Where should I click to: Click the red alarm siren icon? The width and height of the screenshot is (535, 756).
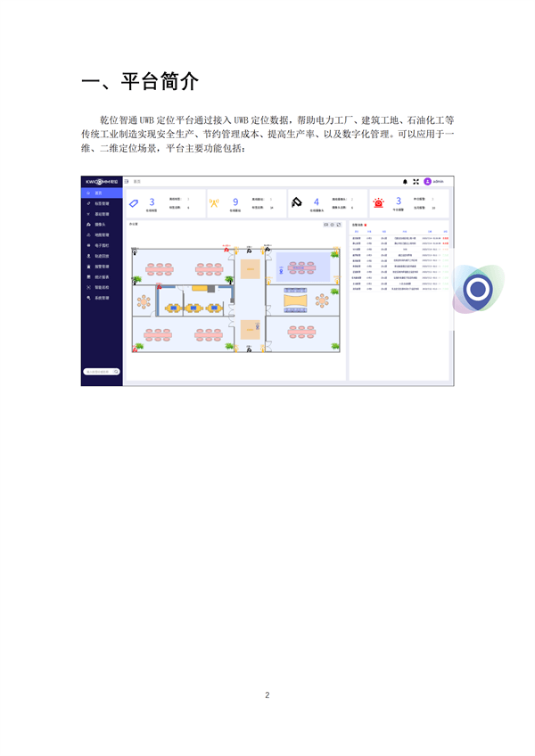(379, 203)
